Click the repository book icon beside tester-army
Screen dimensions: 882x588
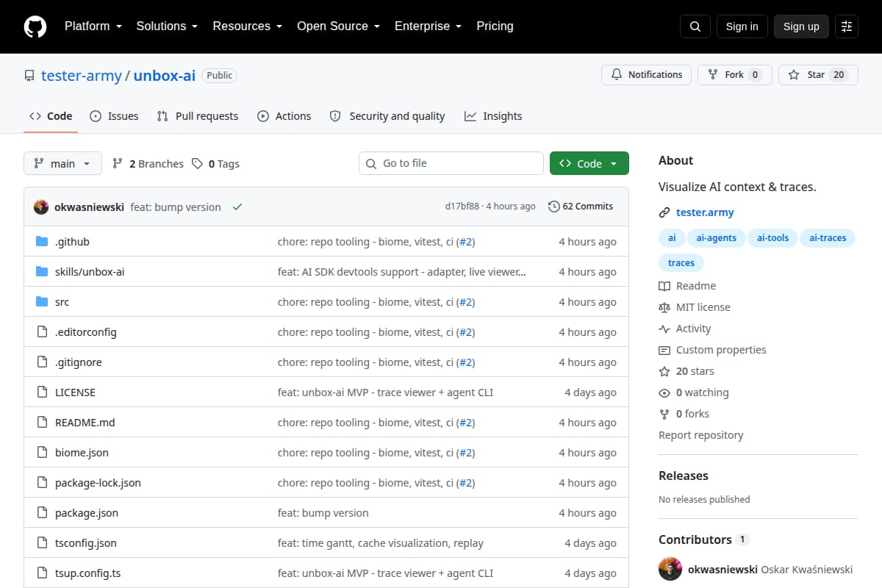click(29, 76)
